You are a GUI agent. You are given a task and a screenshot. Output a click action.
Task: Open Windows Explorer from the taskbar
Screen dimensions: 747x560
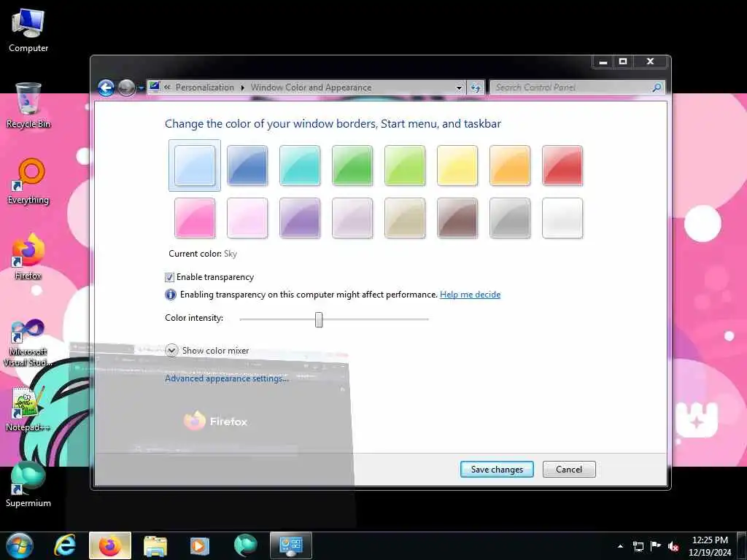155,545
